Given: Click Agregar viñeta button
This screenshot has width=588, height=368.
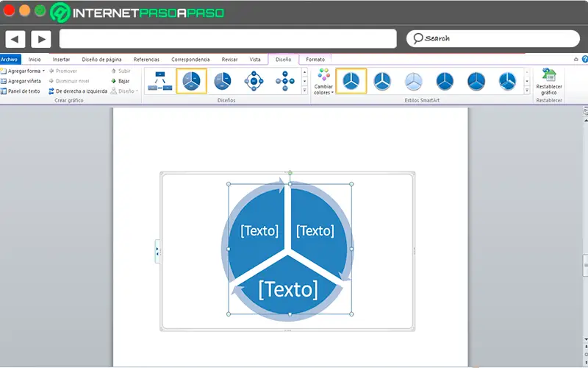Looking at the screenshot, I should click(21, 81).
